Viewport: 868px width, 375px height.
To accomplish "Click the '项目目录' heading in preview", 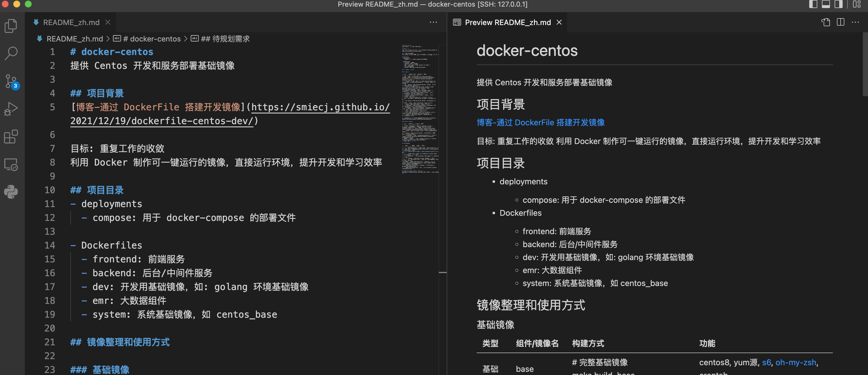I will click(501, 163).
